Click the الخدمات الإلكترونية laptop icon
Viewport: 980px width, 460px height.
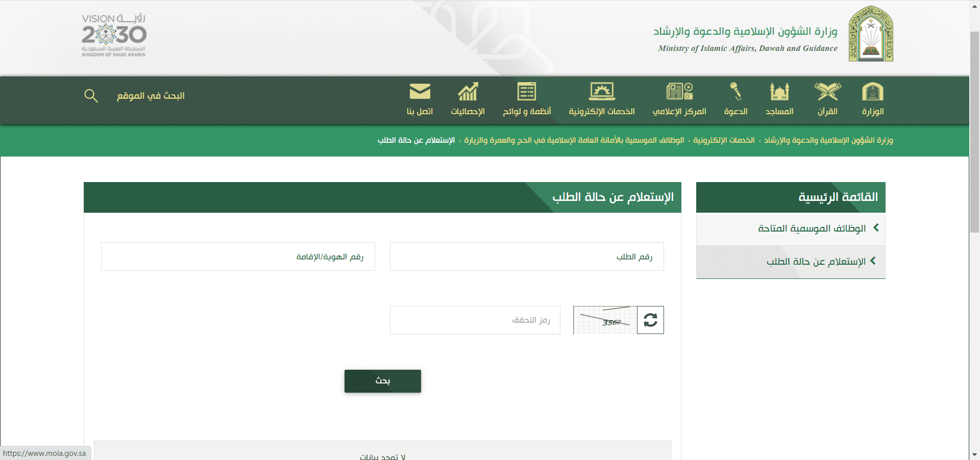(602, 92)
